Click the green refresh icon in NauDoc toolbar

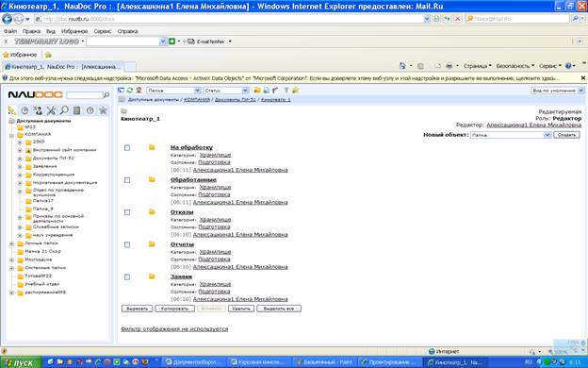point(130,91)
